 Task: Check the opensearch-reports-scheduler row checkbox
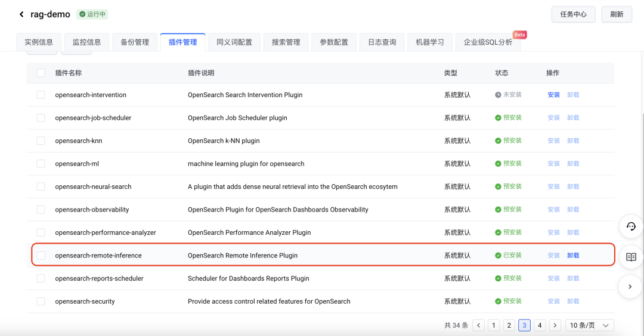coord(41,279)
